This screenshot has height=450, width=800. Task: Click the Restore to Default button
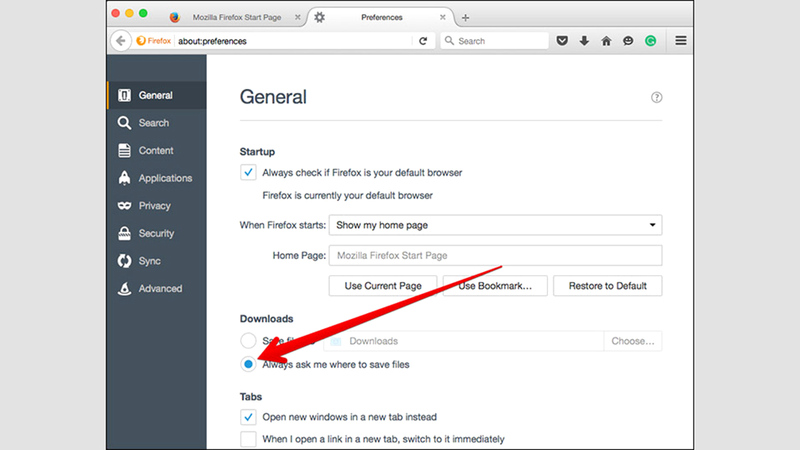(607, 286)
